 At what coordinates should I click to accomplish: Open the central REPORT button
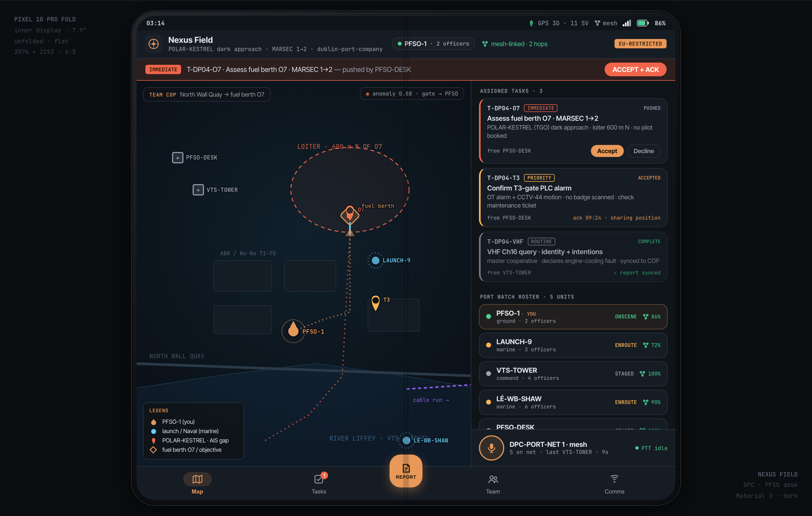(x=406, y=471)
